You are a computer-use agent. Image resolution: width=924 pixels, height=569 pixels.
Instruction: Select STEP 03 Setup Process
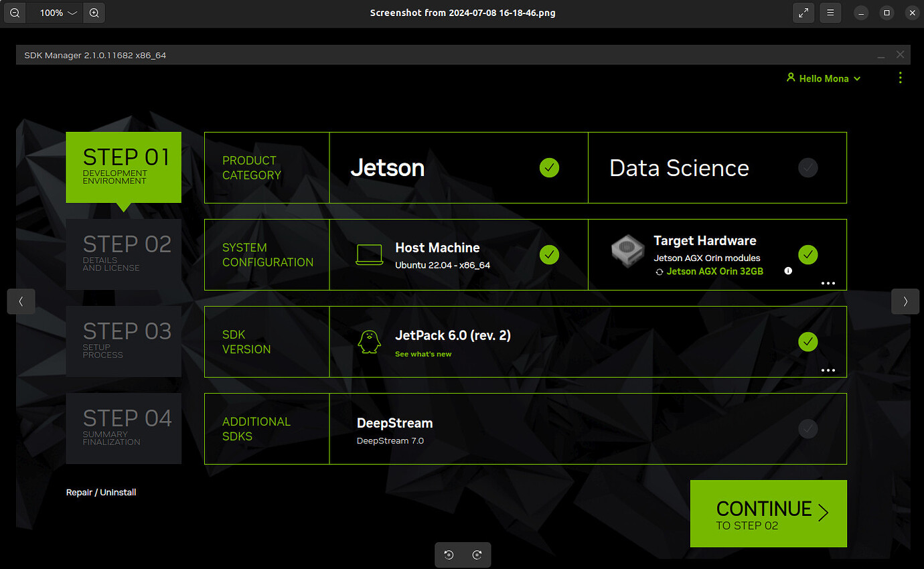(123, 341)
